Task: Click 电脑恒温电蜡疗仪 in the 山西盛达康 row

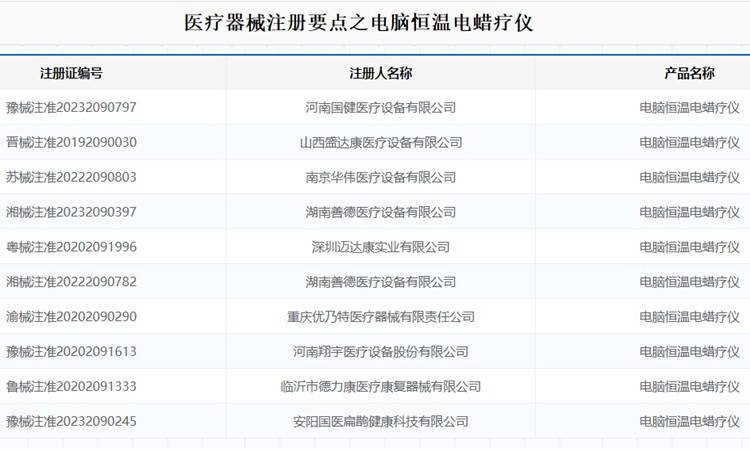Action: coord(689,142)
